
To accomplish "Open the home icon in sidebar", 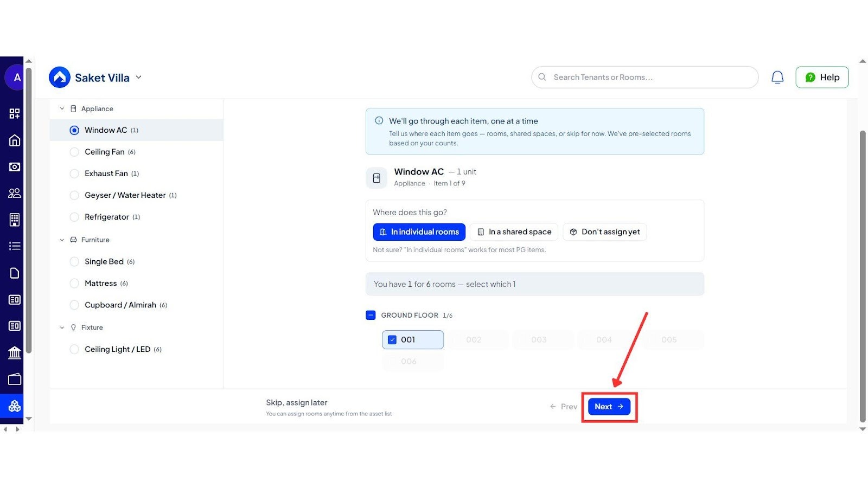I will click(15, 140).
